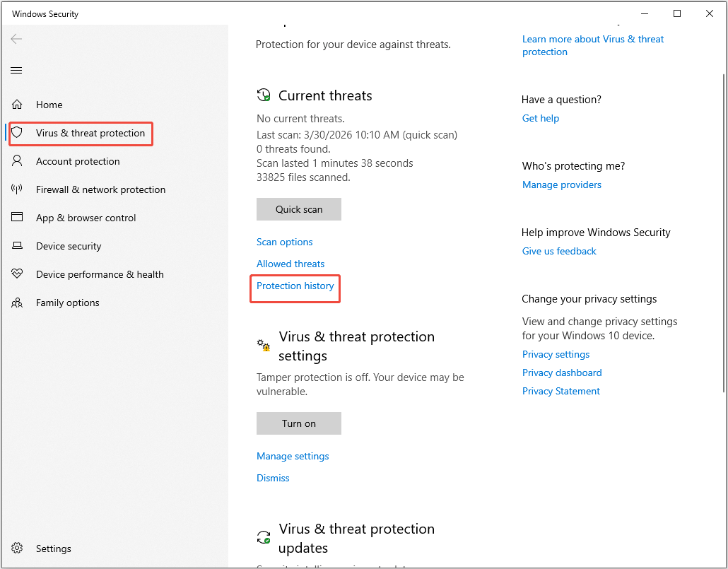Viewport: 728px width, 569px height.
Task: Turn on tamper protection
Action: pyautogui.click(x=299, y=423)
